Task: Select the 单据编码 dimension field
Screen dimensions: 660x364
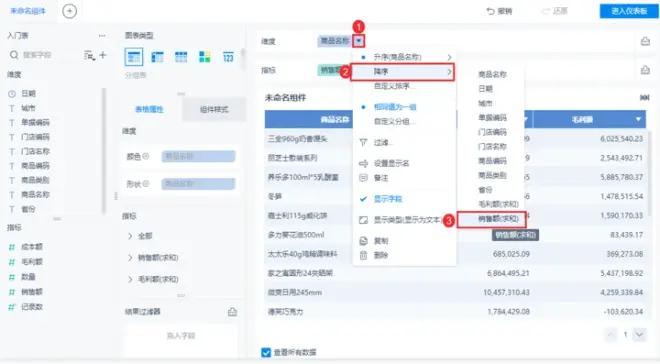Action: pyautogui.click(x=35, y=122)
